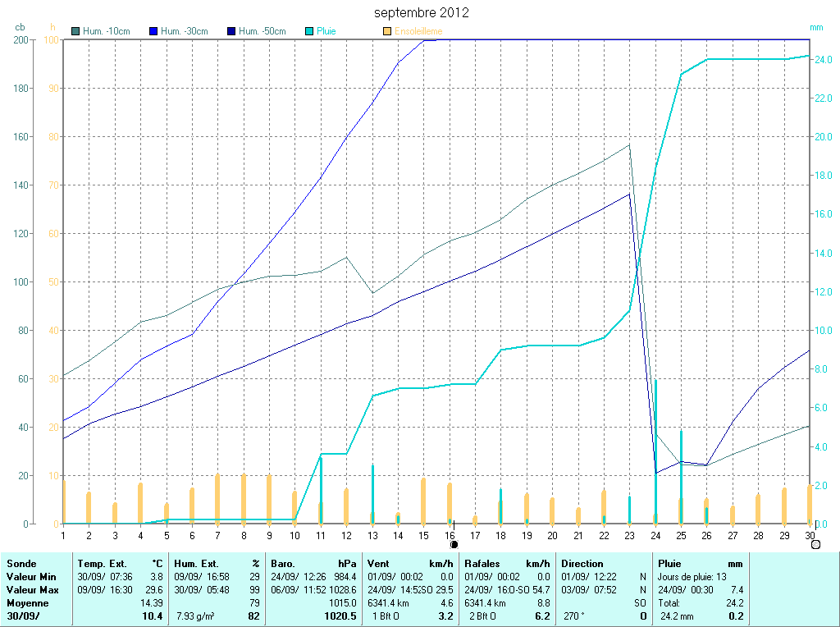Click the current pressure value 1020.5
Viewport: 840px width, 627px height.
(x=340, y=616)
